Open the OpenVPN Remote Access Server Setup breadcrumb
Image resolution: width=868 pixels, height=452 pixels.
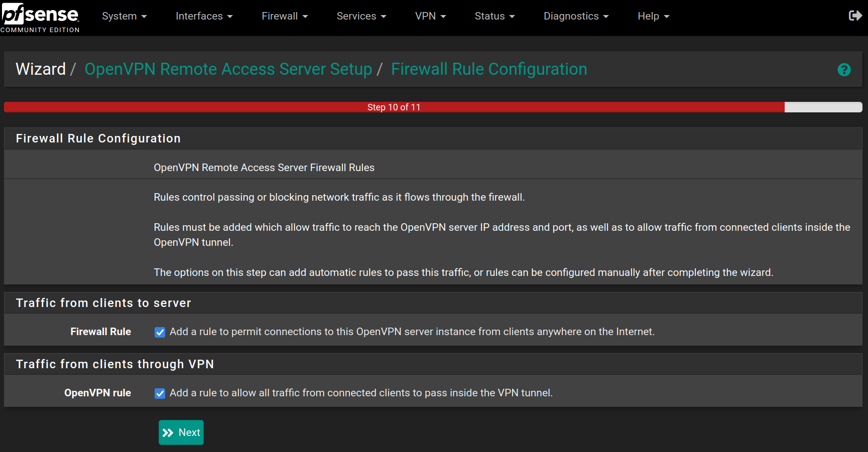click(228, 69)
